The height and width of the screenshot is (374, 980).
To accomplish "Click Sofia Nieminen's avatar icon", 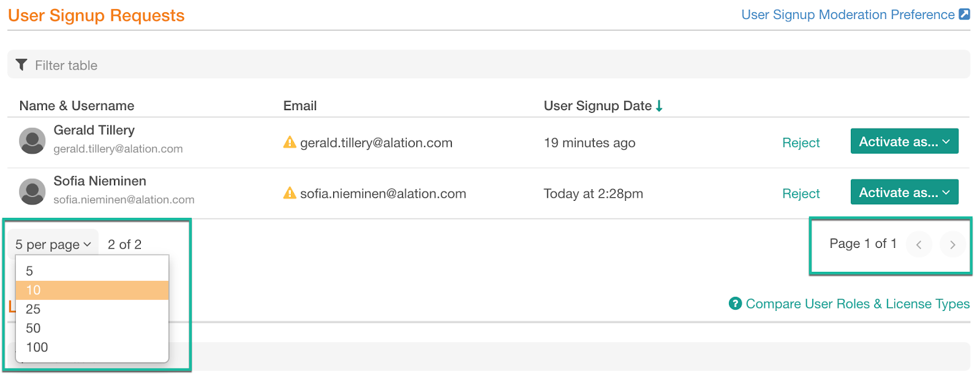I will point(32,192).
